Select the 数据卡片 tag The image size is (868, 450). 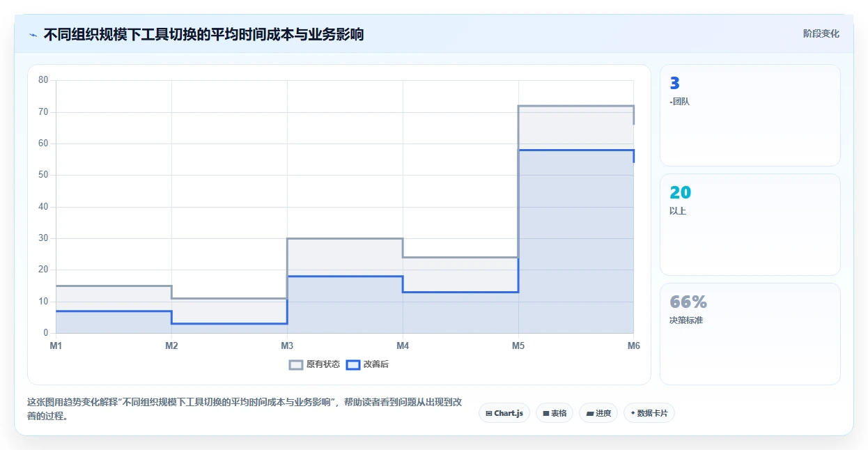[649, 413]
